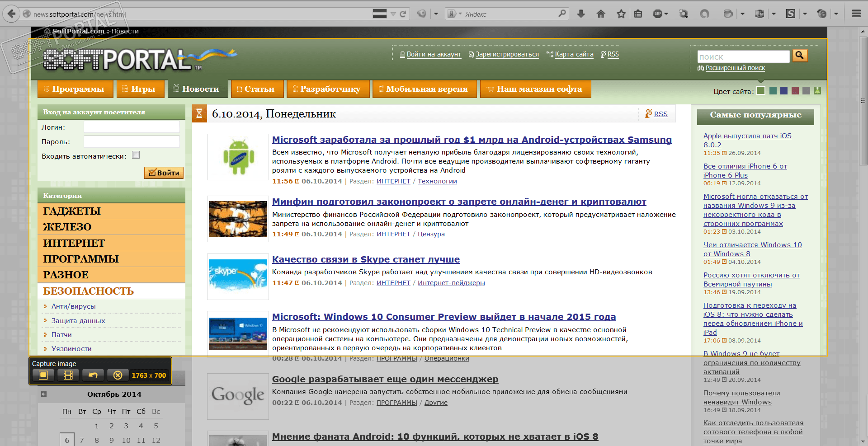Open the Adblock Plus dropdown arrow
This screenshot has width=868, height=446.
point(666,14)
